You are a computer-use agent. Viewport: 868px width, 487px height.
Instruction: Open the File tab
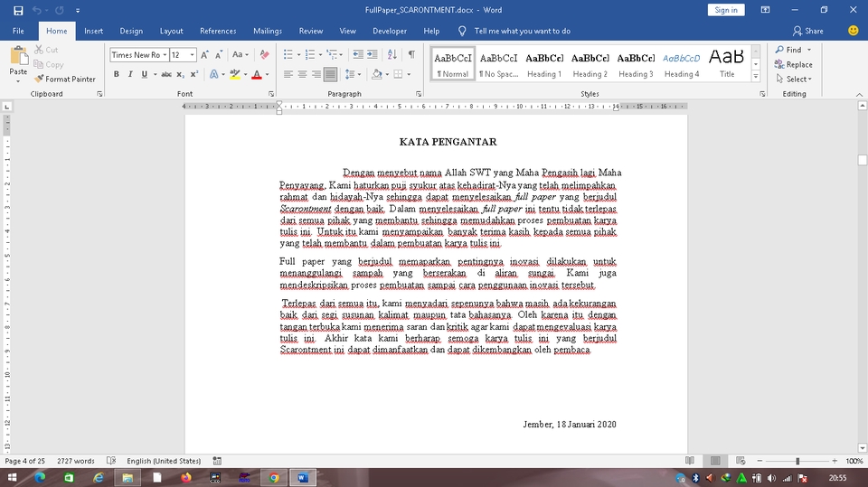click(x=18, y=31)
